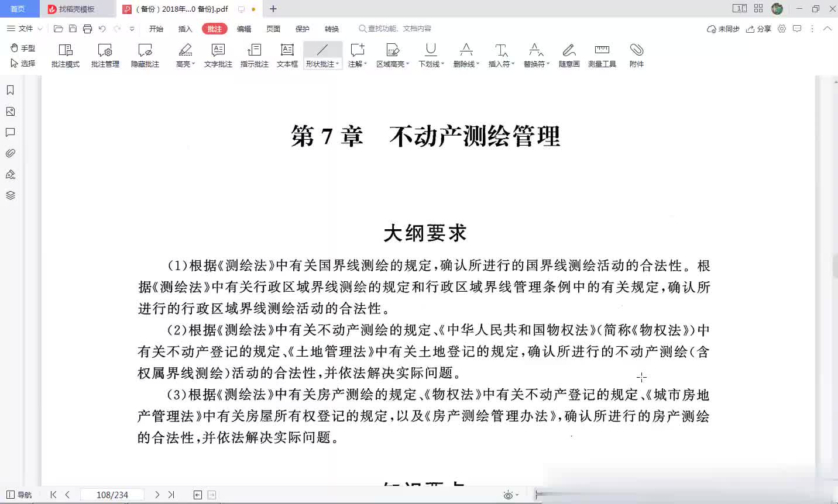The image size is (838, 504).
Task: Switch to the 编辑 ribbon tab
Action: tap(244, 29)
